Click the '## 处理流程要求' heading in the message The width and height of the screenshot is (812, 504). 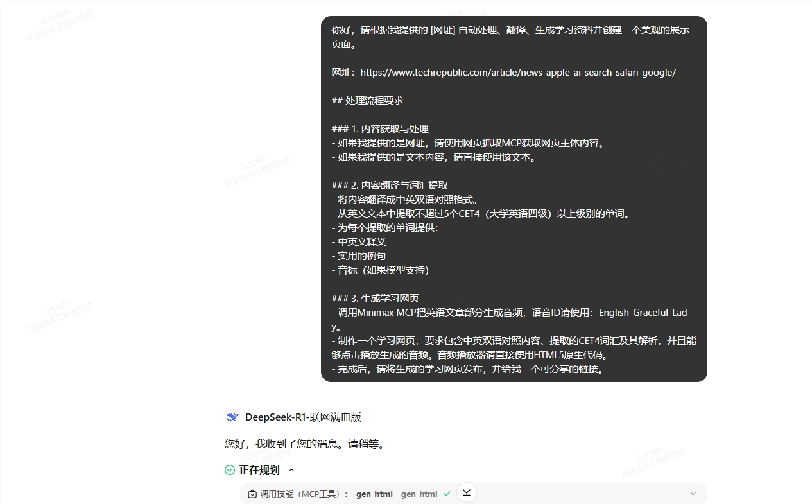[367, 101]
